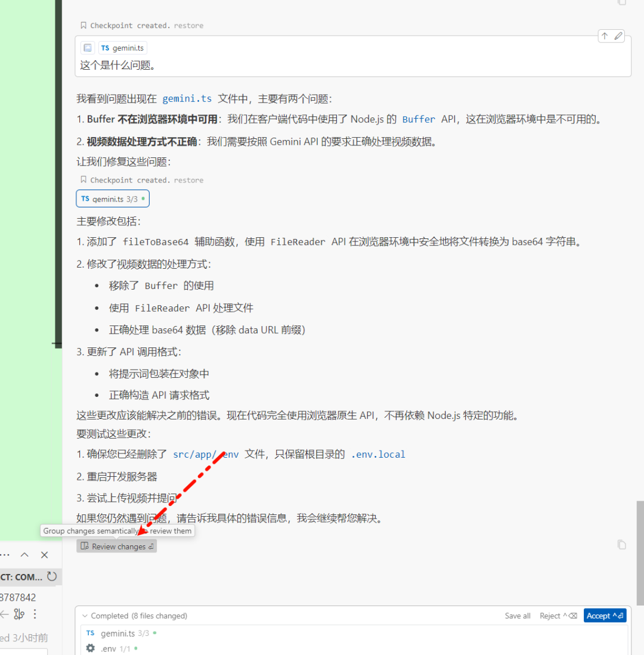Click first 'restore' checkpoint link at top
The image size is (644, 655).
(188, 26)
